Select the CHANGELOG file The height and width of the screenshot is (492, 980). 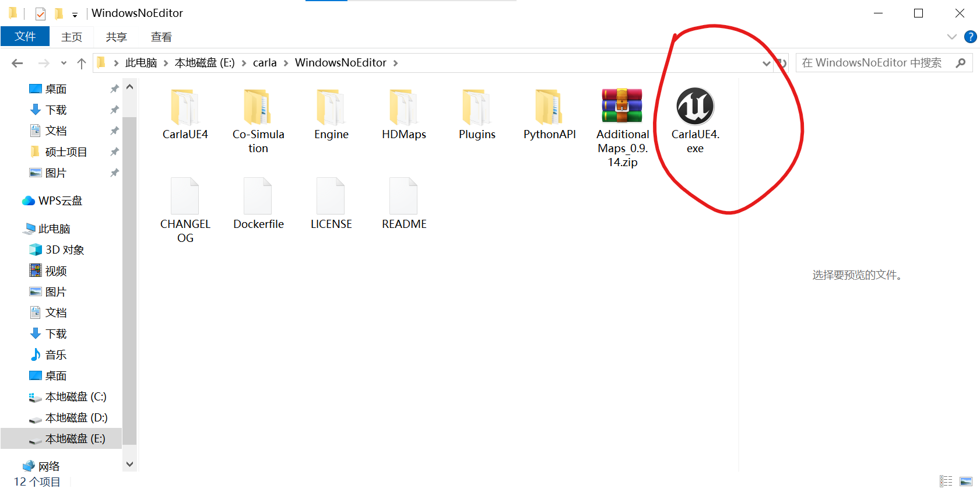pos(185,210)
